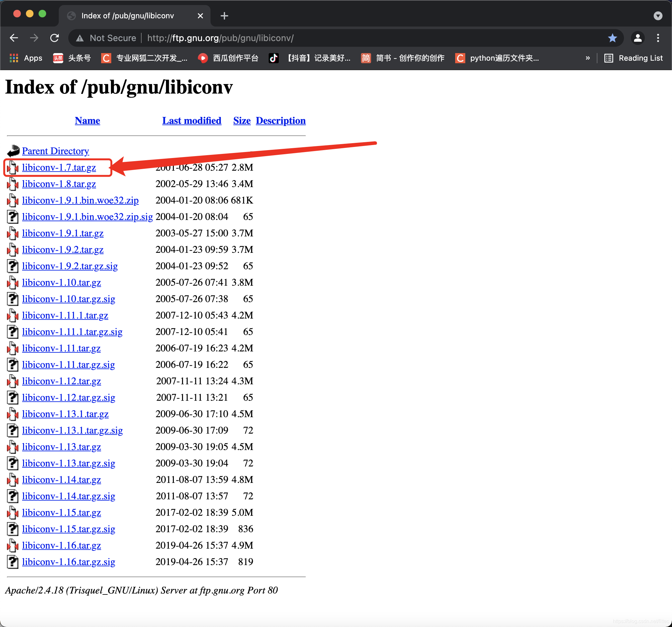672x627 pixels.
Task: Open a new tab with plus button
Action: point(224,16)
